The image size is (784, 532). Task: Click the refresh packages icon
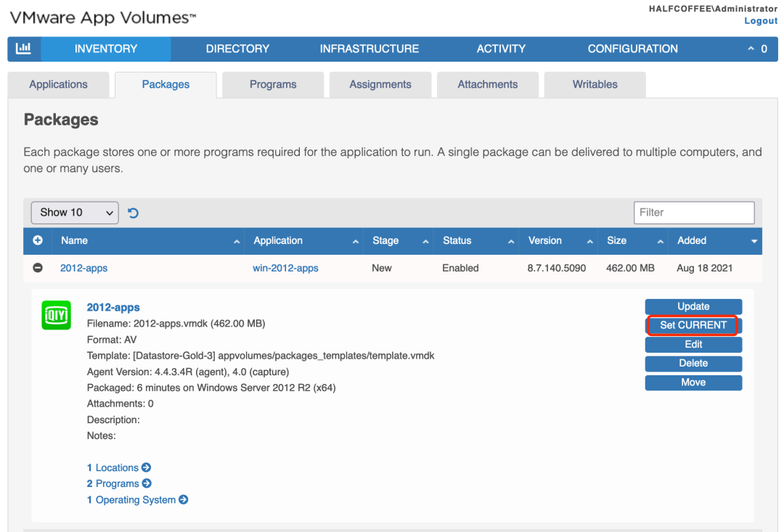[133, 213]
